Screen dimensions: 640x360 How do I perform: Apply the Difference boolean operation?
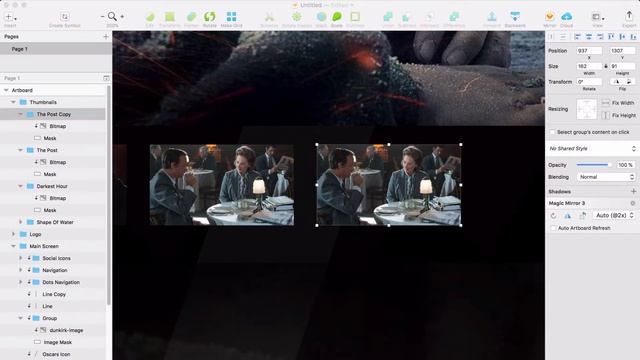(x=454, y=17)
